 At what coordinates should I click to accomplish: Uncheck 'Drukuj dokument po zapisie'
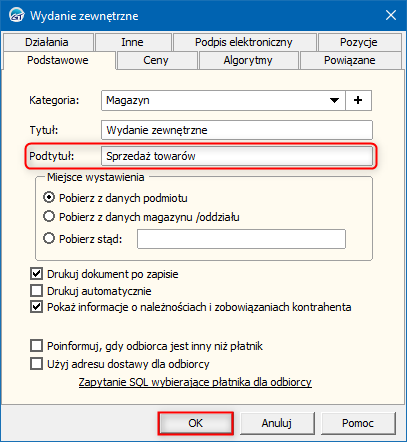tap(36, 274)
